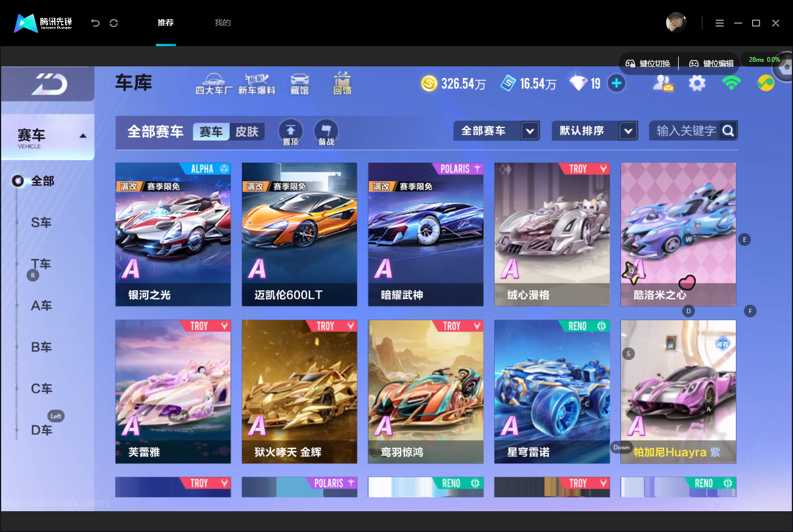Click the back arrow in the launcher title bar
Image resolution: width=793 pixels, height=532 pixels.
click(95, 23)
